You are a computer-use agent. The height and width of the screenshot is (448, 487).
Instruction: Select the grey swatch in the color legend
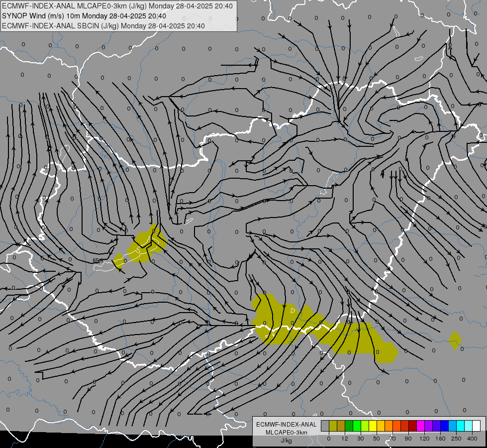tap(325, 426)
